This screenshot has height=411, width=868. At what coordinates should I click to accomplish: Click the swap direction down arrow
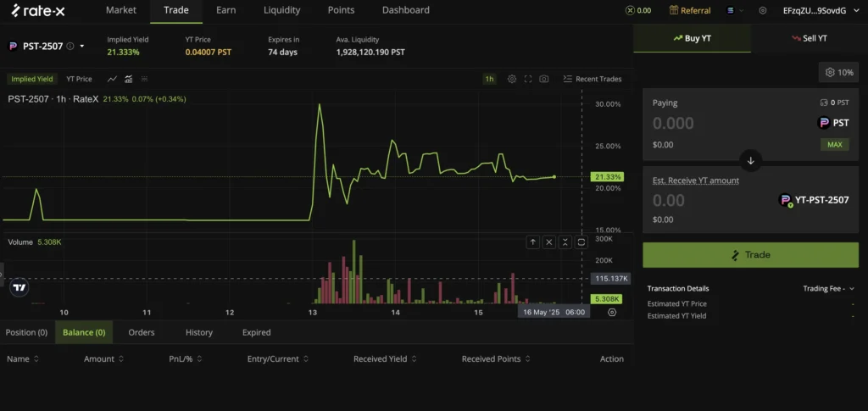pyautogui.click(x=751, y=161)
